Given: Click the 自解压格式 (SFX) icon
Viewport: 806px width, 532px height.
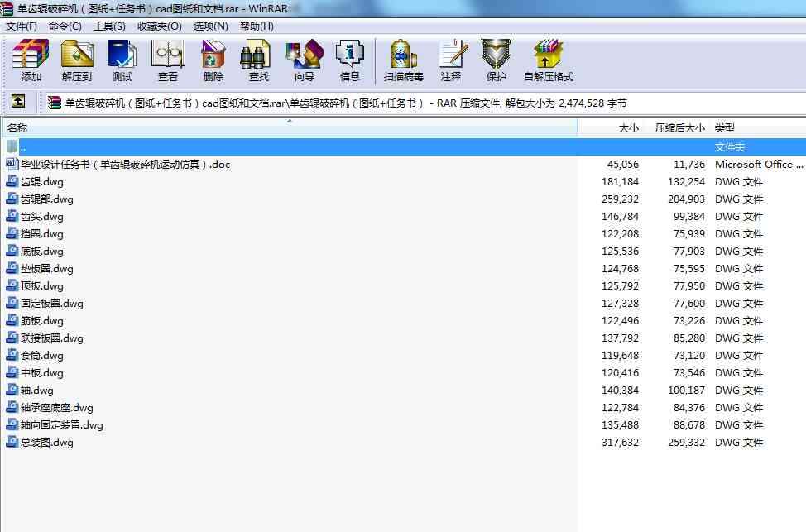Looking at the screenshot, I should (549, 60).
